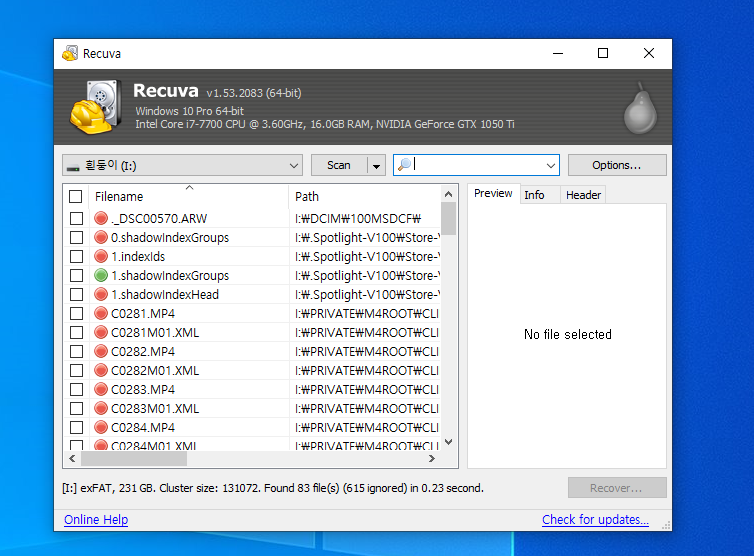Click the Recuva hard hat logo icon
This screenshot has width=754, height=556.
95,107
